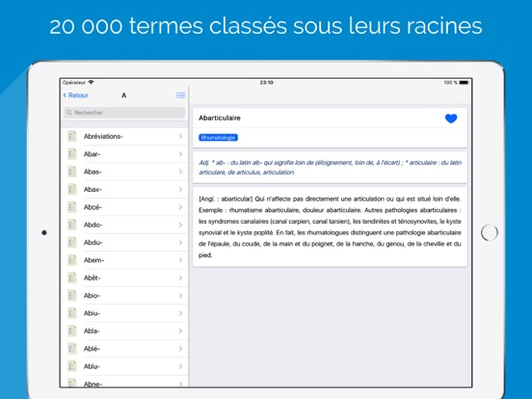The image size is (532, 399).
Task: Select the Ablé- entry text
Action: click(92, 349)
